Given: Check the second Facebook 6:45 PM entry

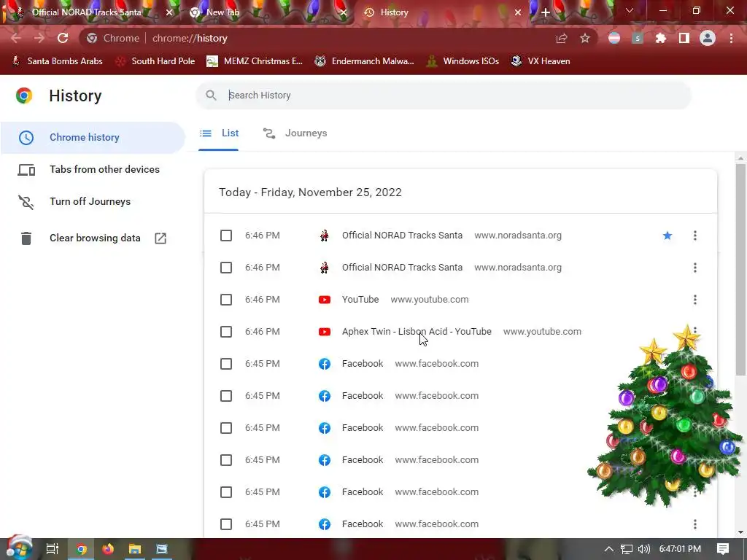Looking at the screenshot, I should [226, 396].
